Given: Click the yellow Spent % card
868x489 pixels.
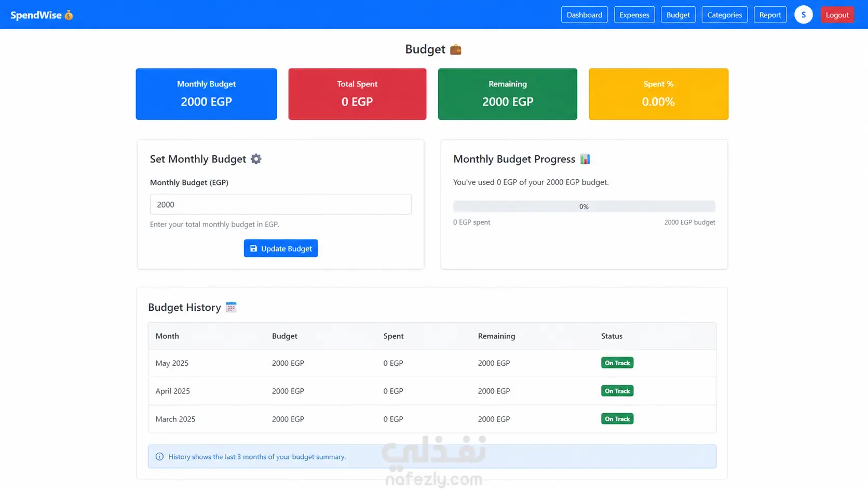Looking at the screenshot, I should pos(658,94).
